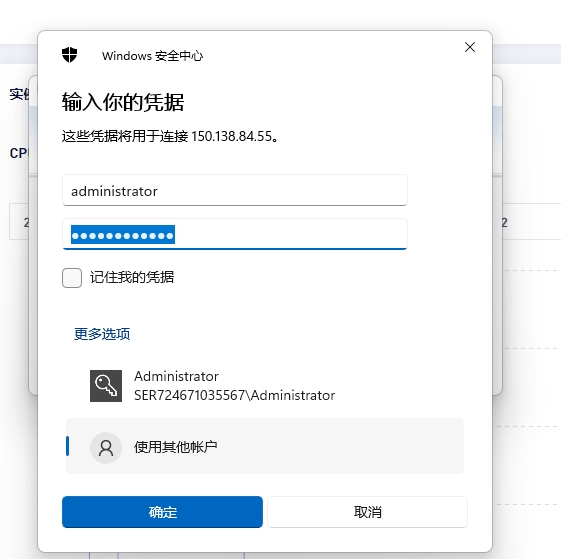Click the blue selection bar beside 使用其他帐户

pos(68,446)
